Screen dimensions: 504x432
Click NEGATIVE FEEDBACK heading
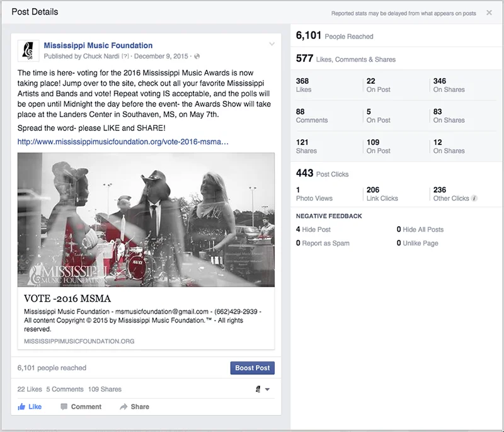coord(329,216)
